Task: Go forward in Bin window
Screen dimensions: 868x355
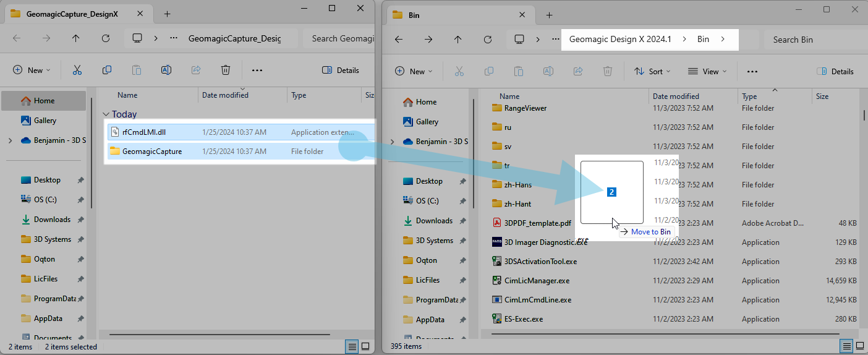Action: tap(428, 40)
